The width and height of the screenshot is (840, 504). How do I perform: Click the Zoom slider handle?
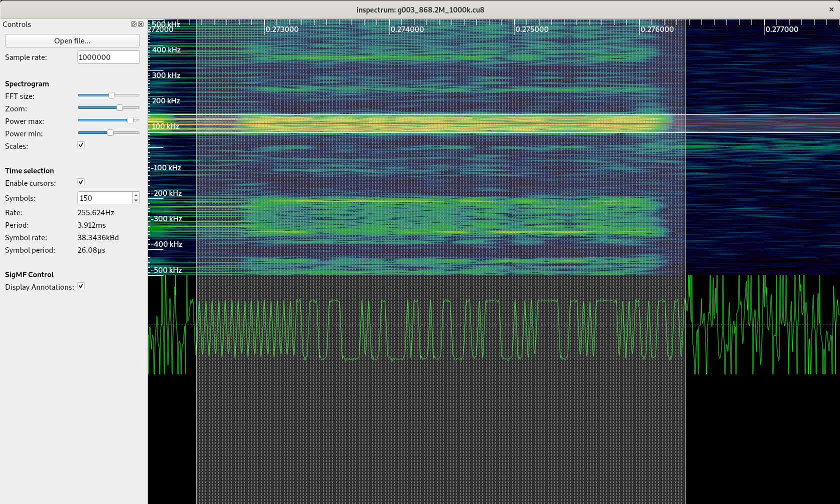click(x=119, y=107)
